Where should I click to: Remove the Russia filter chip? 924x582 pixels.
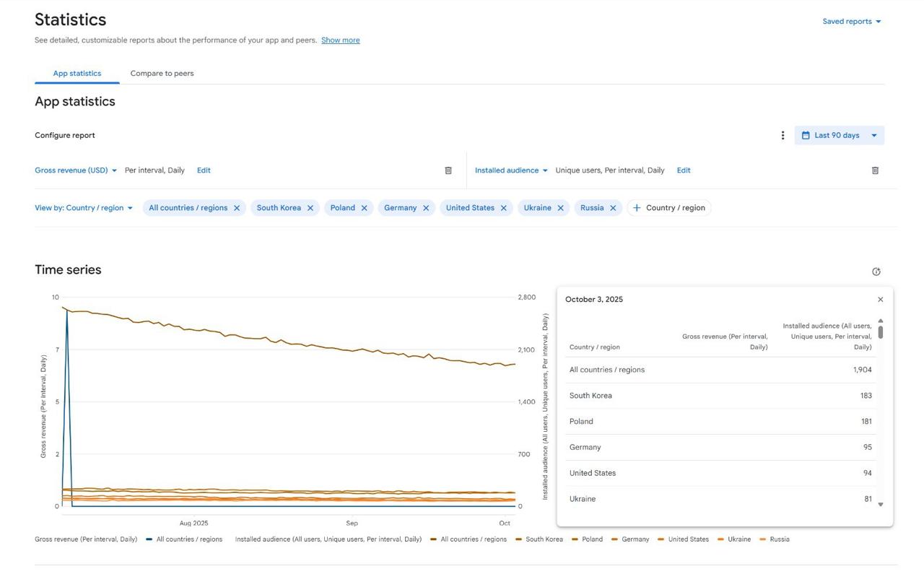[613, 208]
